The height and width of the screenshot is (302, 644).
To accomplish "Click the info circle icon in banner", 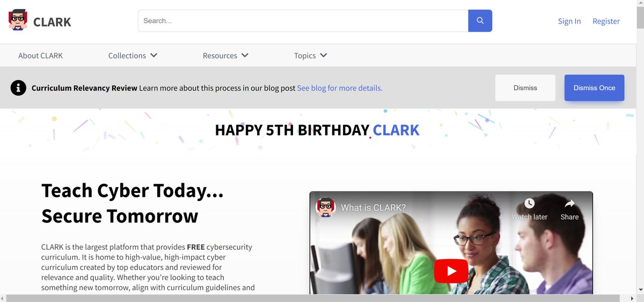I will click(x=18, y=88).
